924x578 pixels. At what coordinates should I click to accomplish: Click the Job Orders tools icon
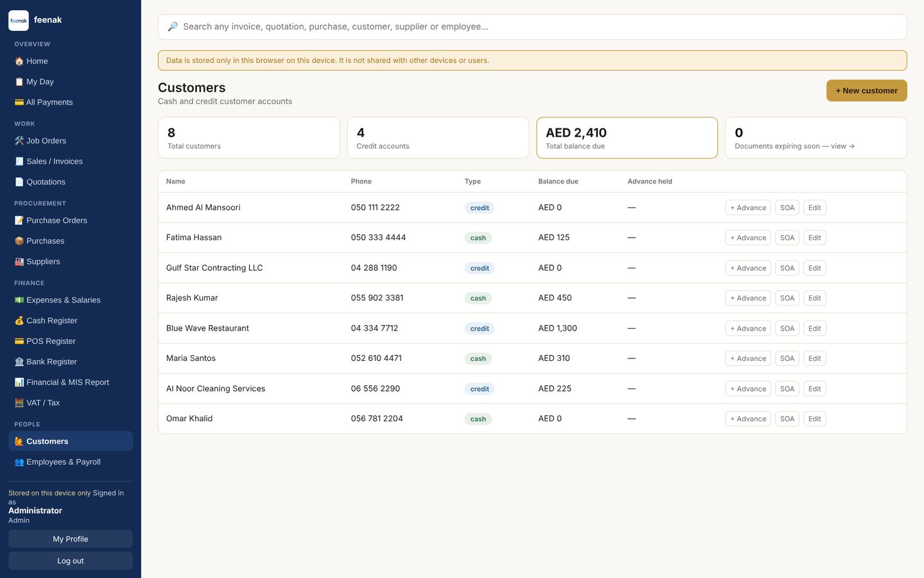[x=19, y=141]
